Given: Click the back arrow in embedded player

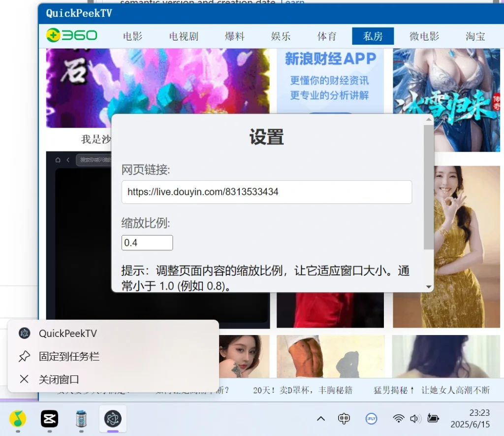Looking at the screenshot, I should [x=68, y=160].
